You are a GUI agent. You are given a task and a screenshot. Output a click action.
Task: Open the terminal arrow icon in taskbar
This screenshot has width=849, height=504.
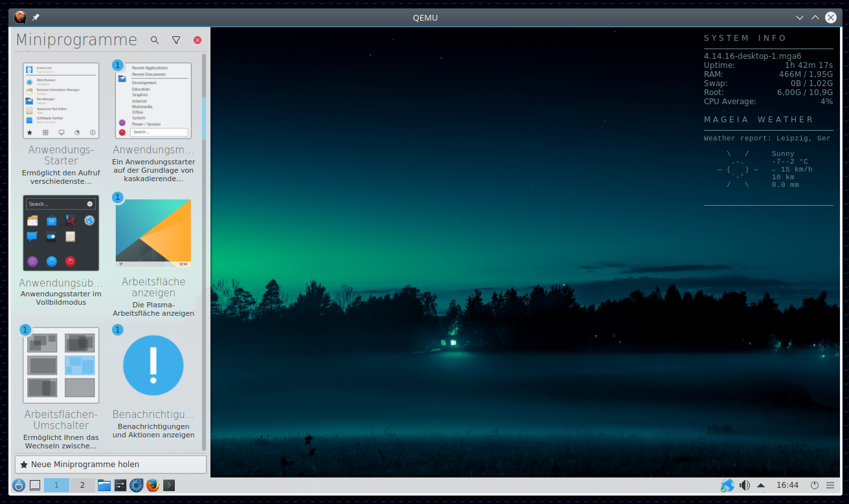click(169, 485)
